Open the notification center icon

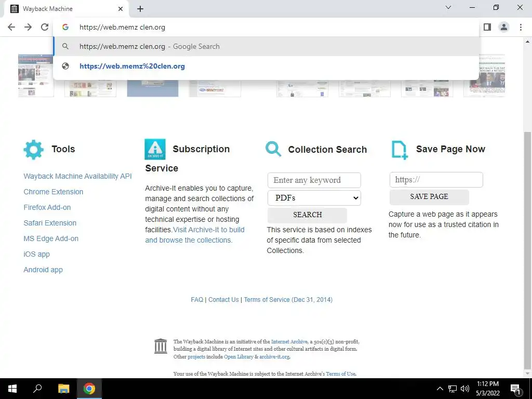(516, 389)
